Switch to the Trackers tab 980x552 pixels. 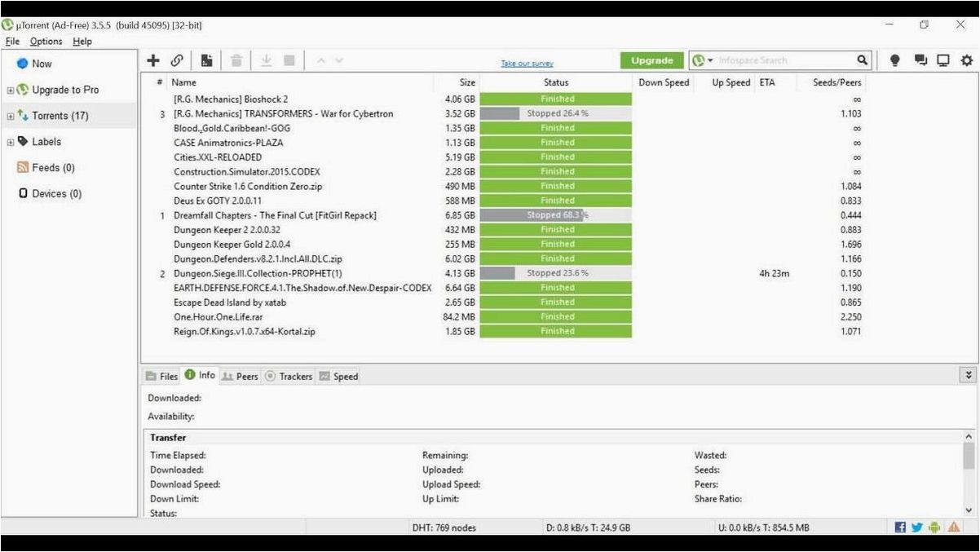pos(289,376)
